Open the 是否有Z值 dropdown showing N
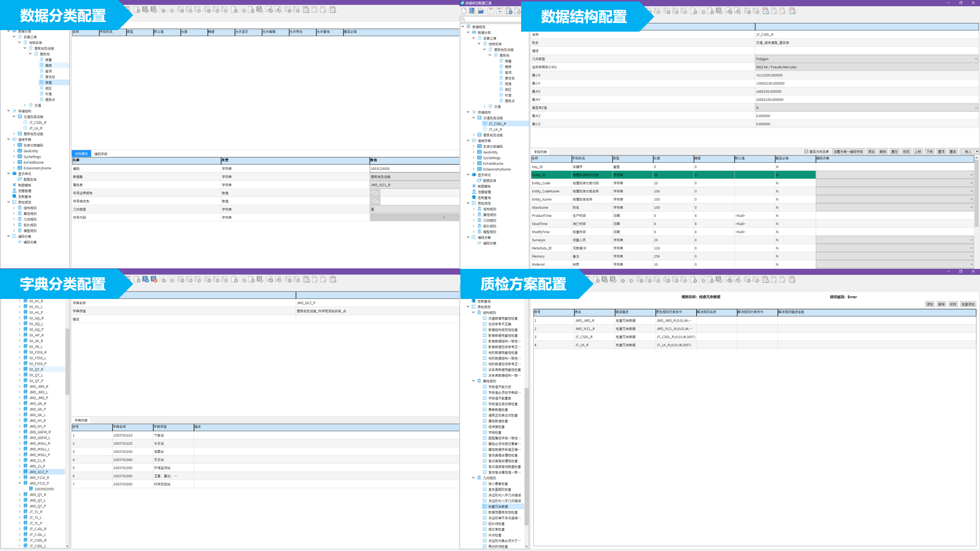This screenshot has height=551, width=980. point(976,108)
